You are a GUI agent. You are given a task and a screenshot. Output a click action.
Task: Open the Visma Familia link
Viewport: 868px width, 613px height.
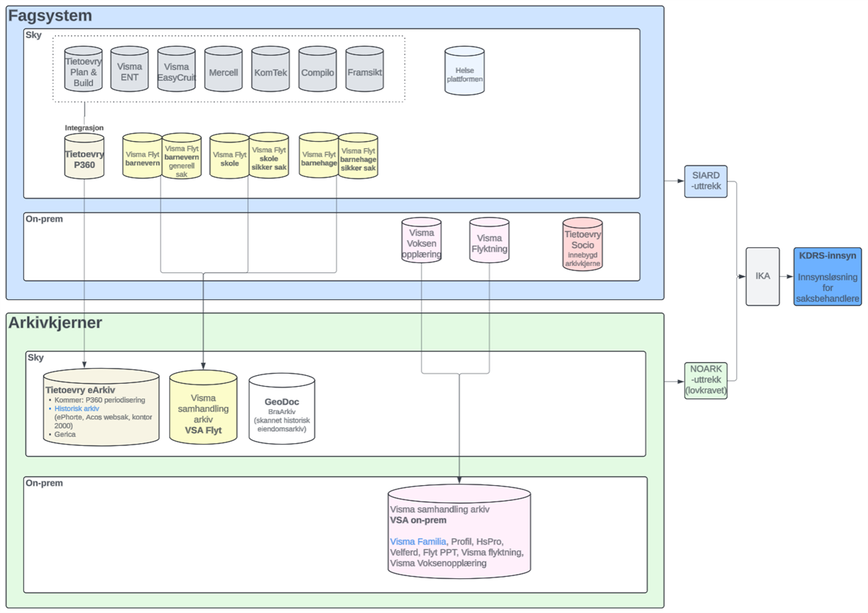click(417, 541)
